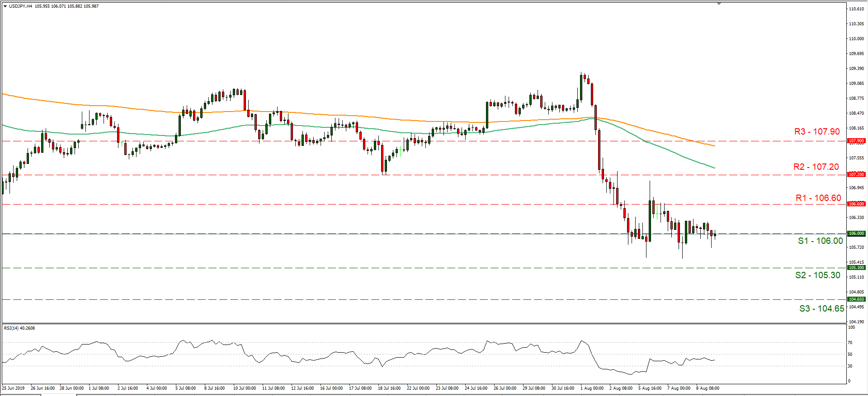Click the 110.610 value on price scale
868x396 pixels.
(856, 9)
